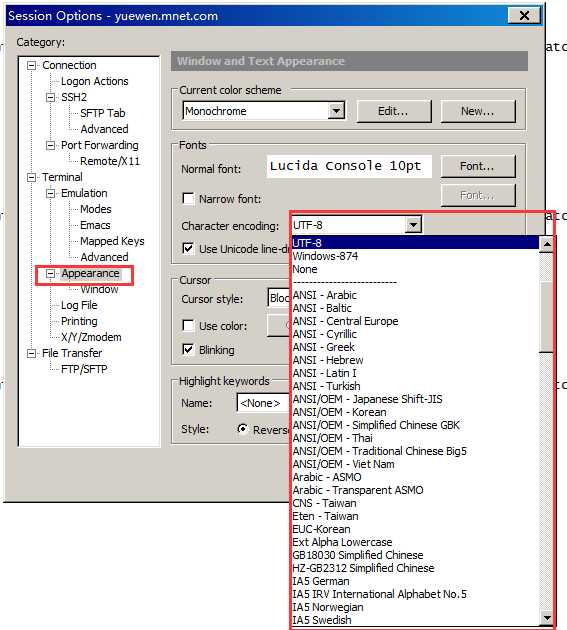Screen dimensions: 567x630
Task: Choose ANSI/OEM - Simplified Chinese GBK
Action: pyautogui.click(x=415, y=425)
